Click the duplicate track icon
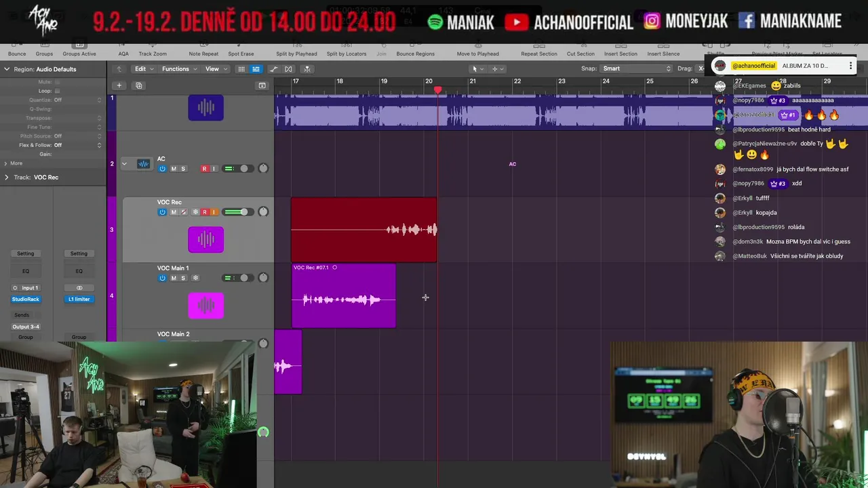Viewport: 868px width, 488px height. coord(139,85)
